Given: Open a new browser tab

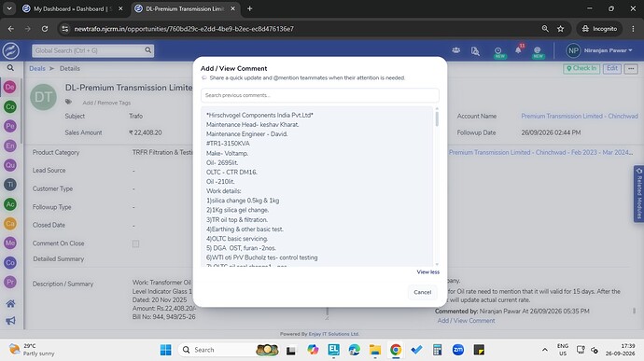Looking at the screenshot, I should point(250,8).
